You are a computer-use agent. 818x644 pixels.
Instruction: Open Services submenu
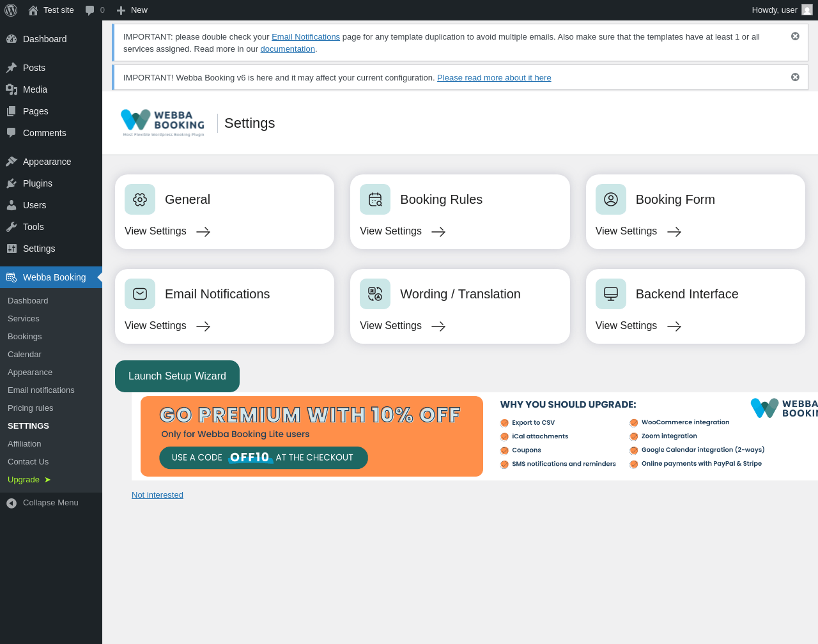(51, 318)
